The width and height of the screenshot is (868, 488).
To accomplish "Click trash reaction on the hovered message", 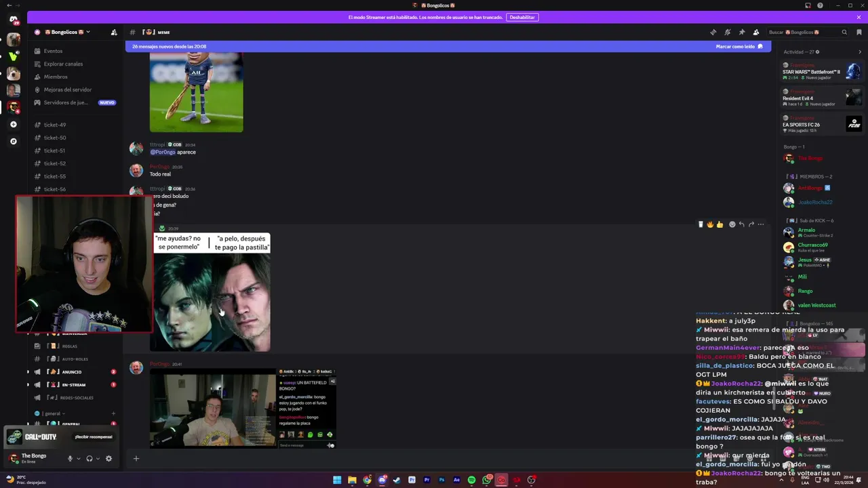I will [x=701, y=224].
